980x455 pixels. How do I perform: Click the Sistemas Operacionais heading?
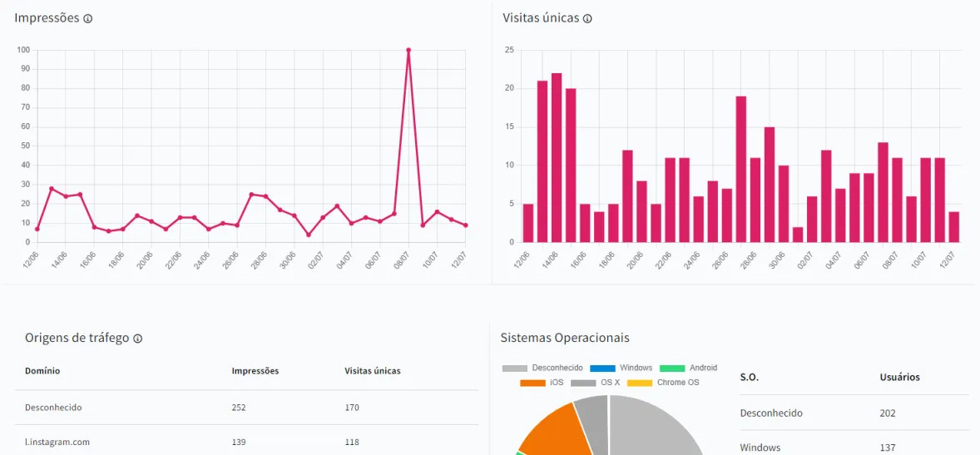pyautogui.click(x=564, y=338)
